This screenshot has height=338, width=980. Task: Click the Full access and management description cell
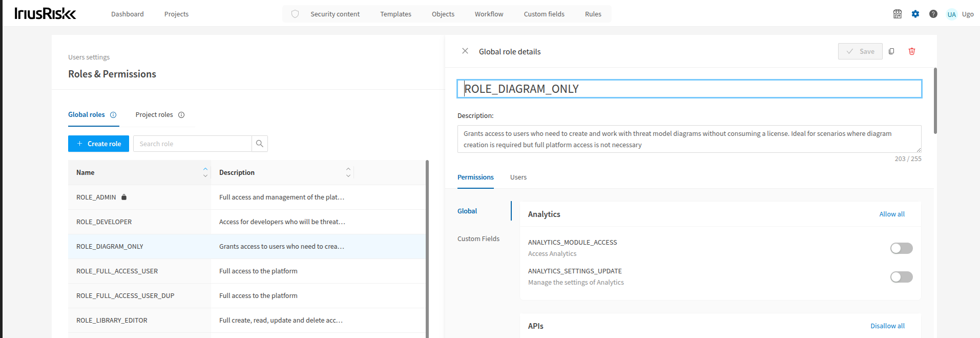point(282,197)
